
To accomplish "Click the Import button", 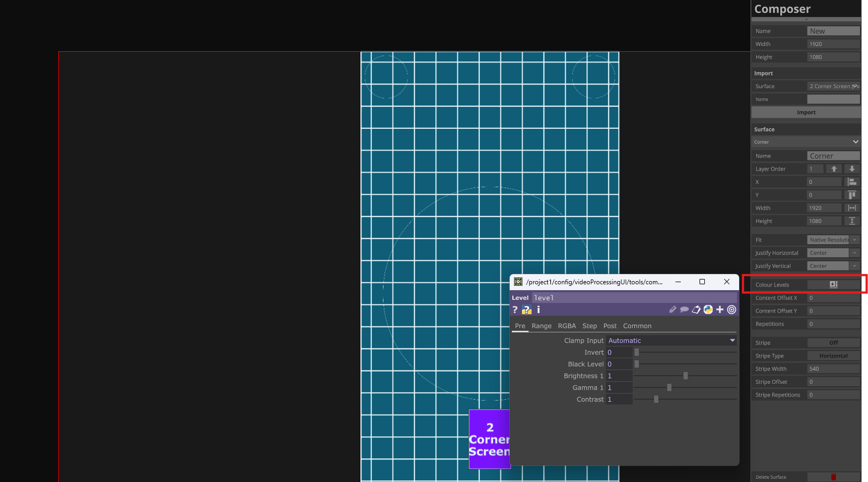I will [806, 112].
